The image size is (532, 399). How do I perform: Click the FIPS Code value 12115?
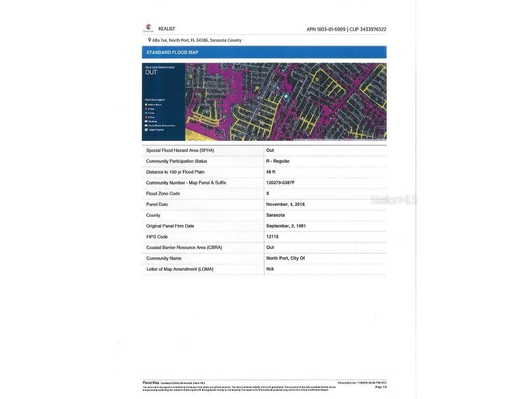coord(272,236)
